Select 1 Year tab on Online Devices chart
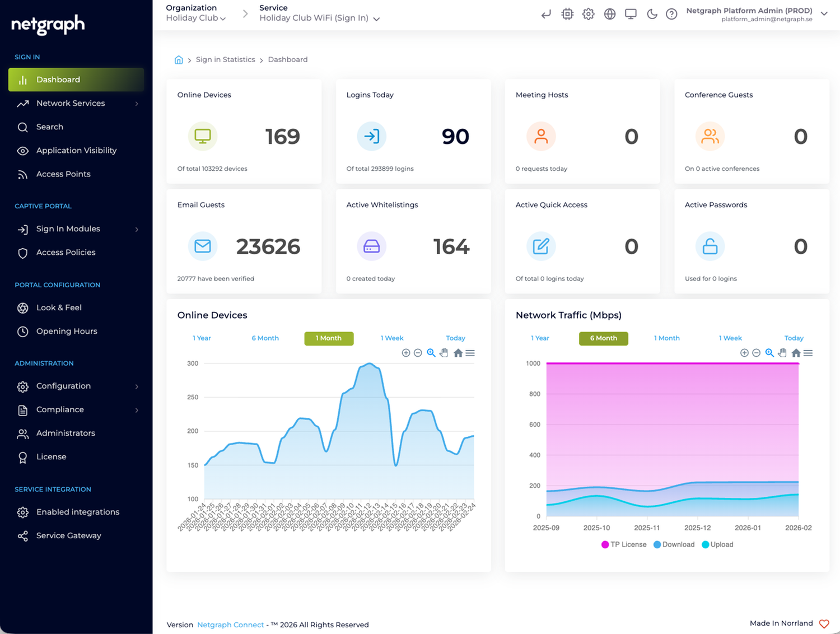The height and width of the screenshot is (634, 840). 202,338
